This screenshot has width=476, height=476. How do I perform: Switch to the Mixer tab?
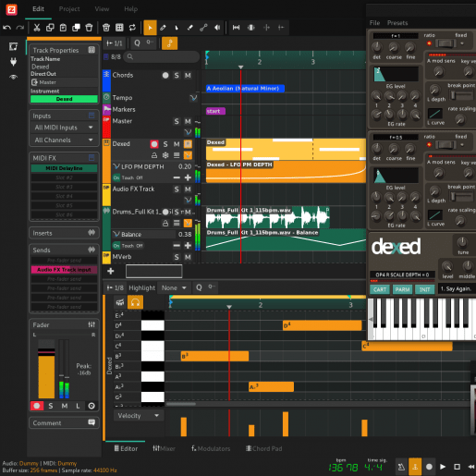(165, 448)
